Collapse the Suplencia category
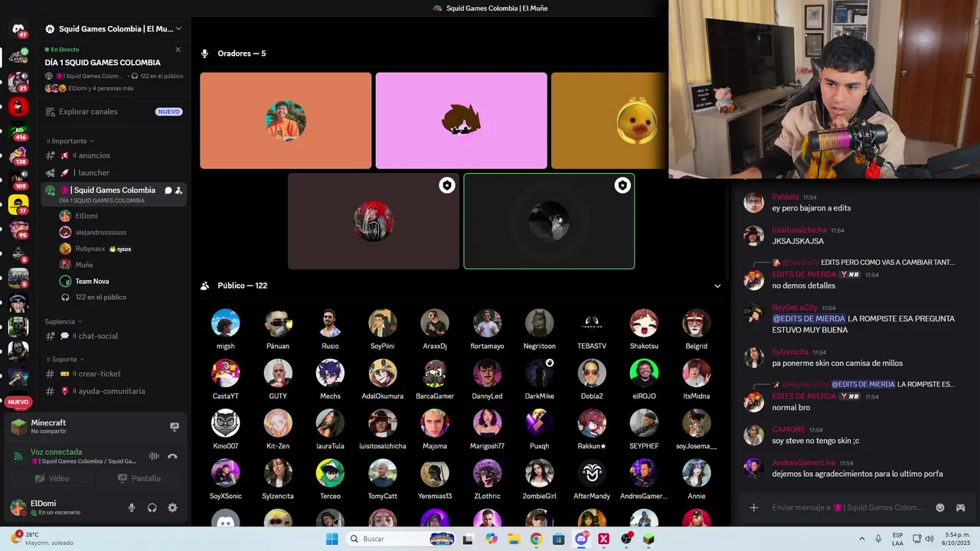The image size is (980, 551). click(64, 321)
